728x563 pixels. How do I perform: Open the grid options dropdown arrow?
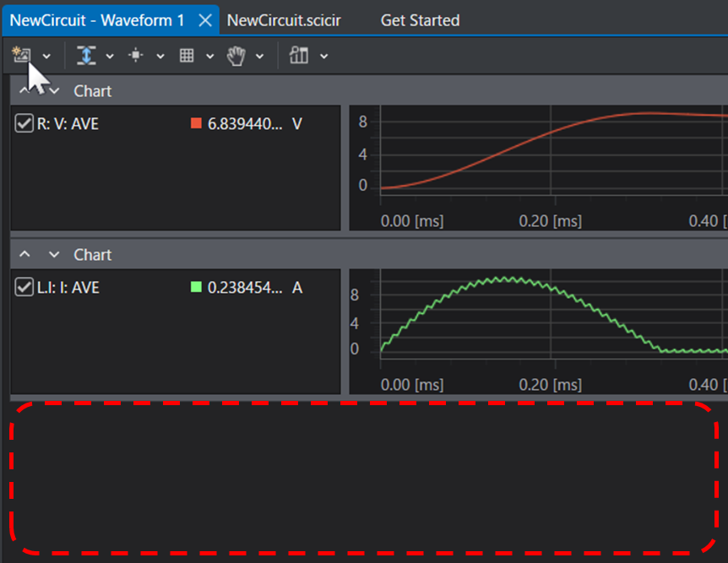pyautogui.click(x=209, y=57)
